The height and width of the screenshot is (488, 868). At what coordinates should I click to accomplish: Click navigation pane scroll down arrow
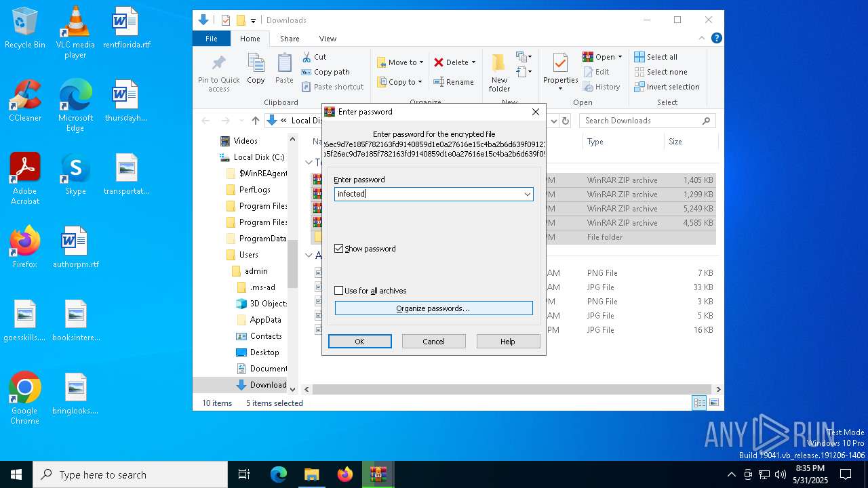point(293,389)
